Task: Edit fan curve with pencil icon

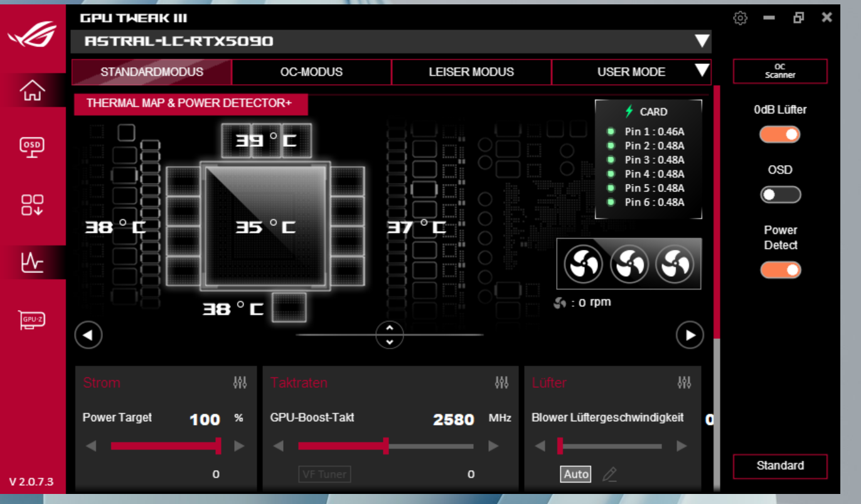Action: tap(609, 475)
